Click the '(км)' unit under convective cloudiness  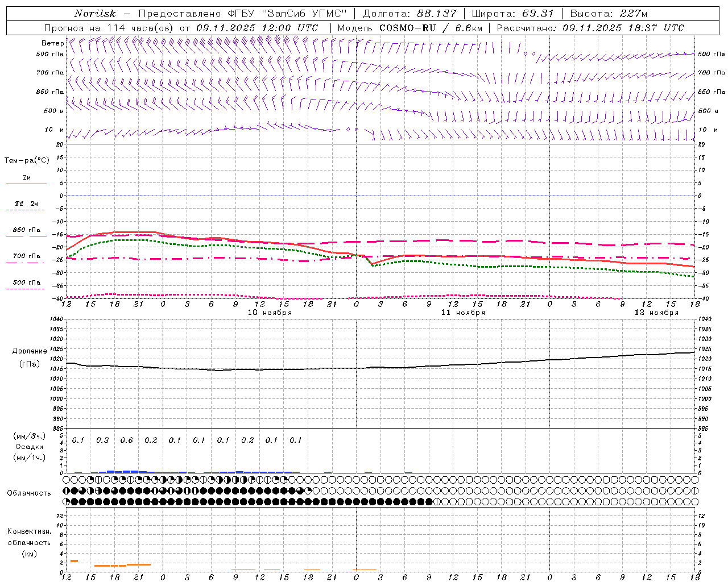point(29,554)
